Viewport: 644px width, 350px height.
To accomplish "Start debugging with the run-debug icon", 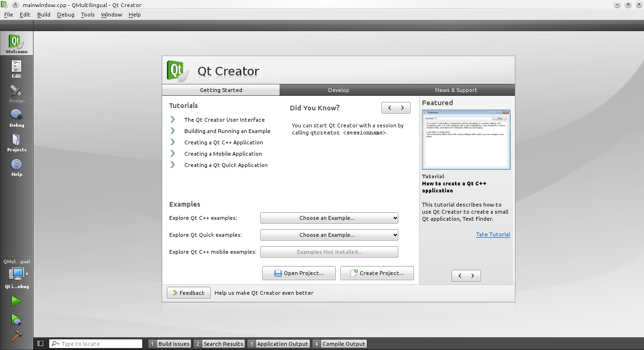I will (17, 319).
